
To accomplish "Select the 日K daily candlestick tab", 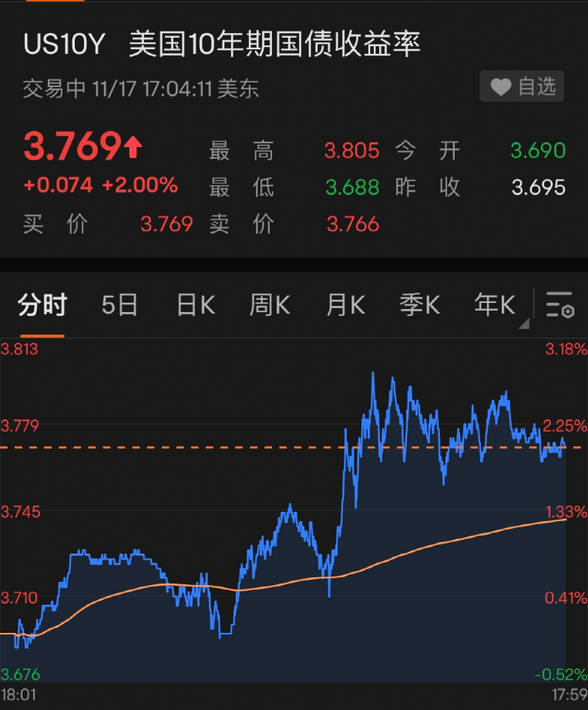I will (196, 305).
